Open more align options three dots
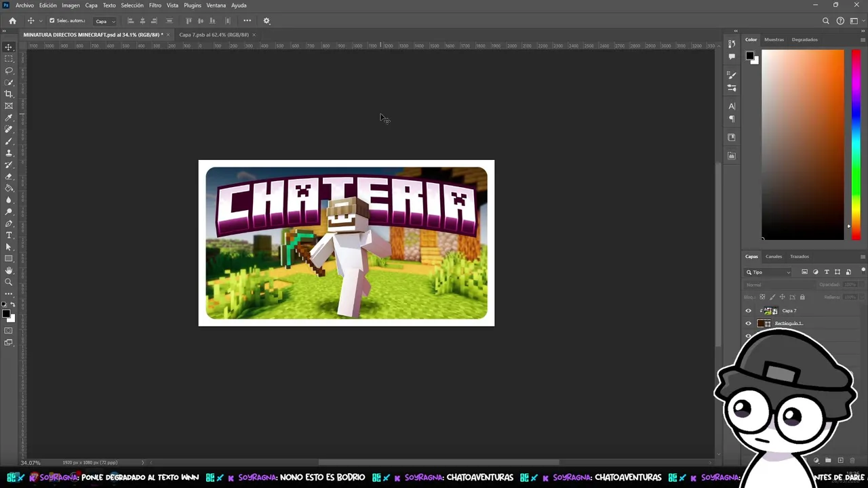This screenshot has height=488, width=868. pyautogui.click(x=247, y=21)
